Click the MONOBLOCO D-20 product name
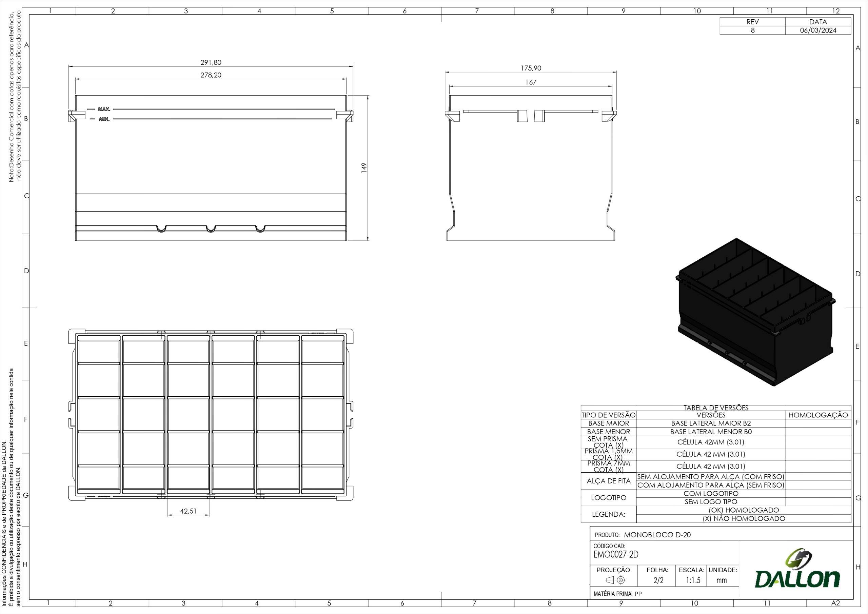868x614 pixels. (657, 535)
